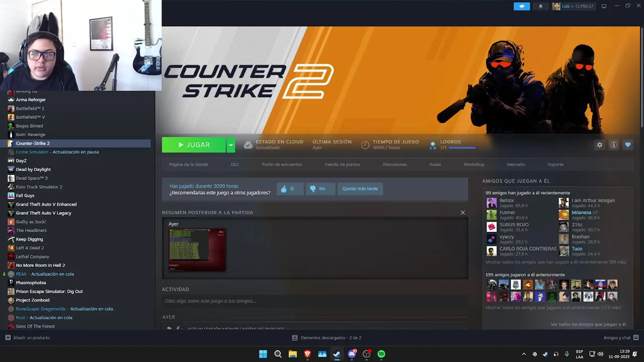
Task: Open Amigos y chat
Action: [x=621, y=338]
